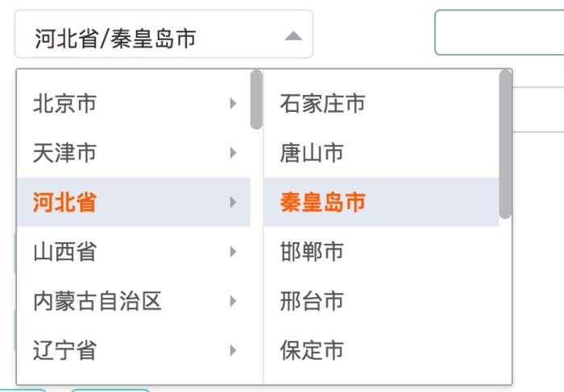The width and height of the screenshot is (564, 392).
Task: Collapse the 河北省/秦皇岛市 cascader dropdown arrow
Action: [x=293, y=36]
